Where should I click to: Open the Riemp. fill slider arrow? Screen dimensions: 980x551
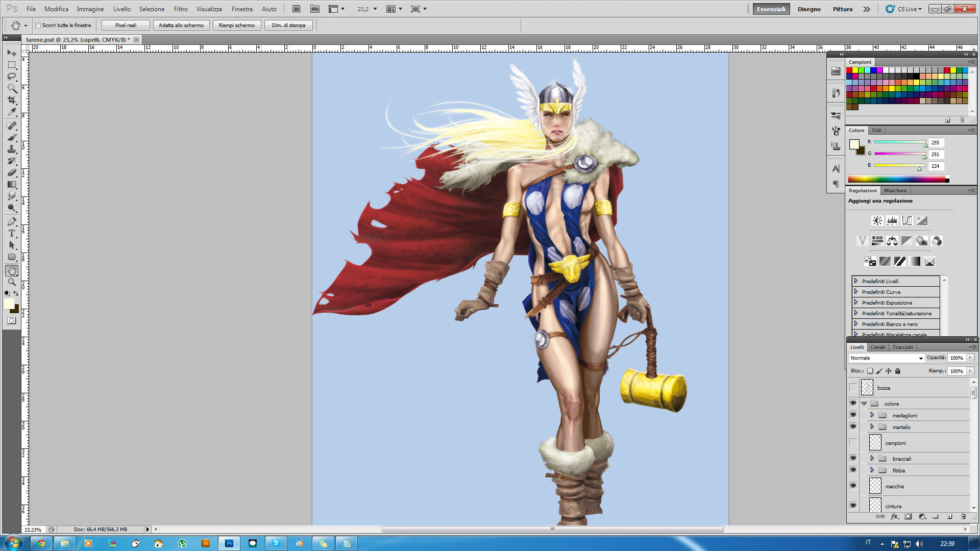[970, 371]
